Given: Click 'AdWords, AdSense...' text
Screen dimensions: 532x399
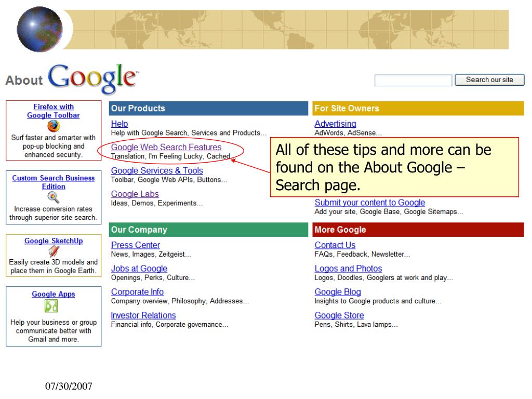Looking at the screenshot, I should (348, 133).
